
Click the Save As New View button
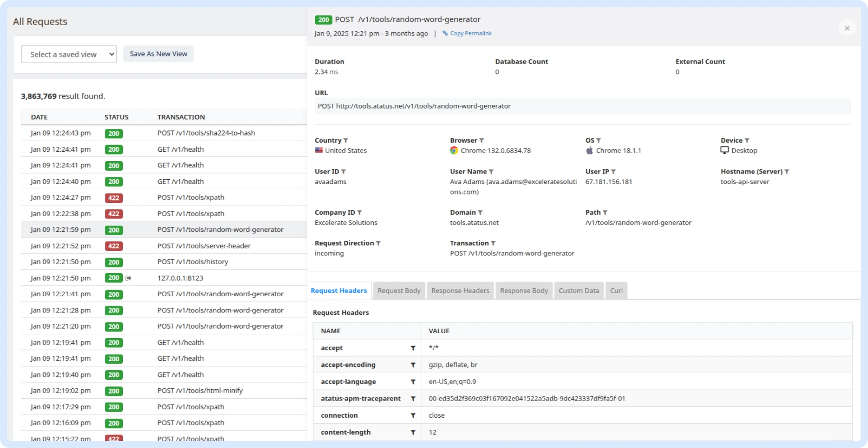coord(158,54)
